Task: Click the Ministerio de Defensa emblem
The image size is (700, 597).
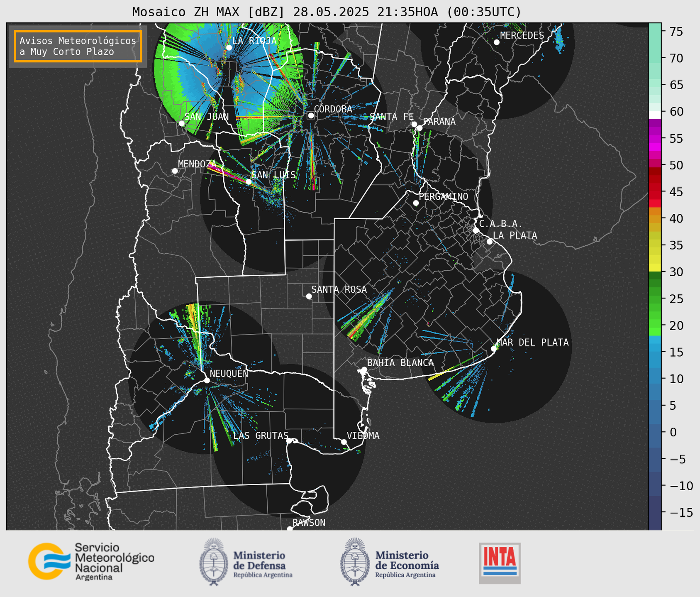Action: [x=213, y=562]
